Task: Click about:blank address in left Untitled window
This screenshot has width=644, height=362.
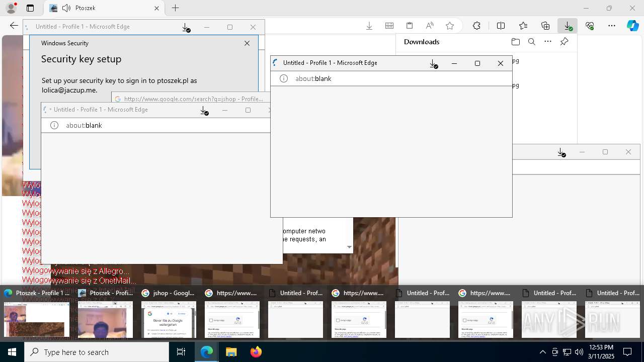Action: (x=84, y=125)
